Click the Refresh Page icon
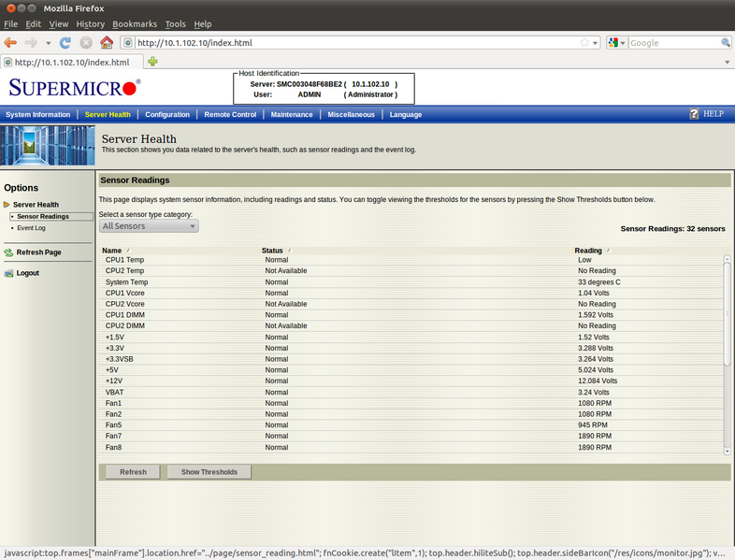The width and height of the screenshot is (735, 560). click(8, 252)
